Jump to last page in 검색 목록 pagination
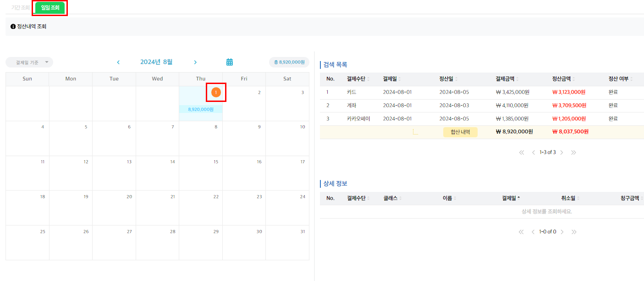The width and height of the screenshot is (644, 281). coord(573,152)
